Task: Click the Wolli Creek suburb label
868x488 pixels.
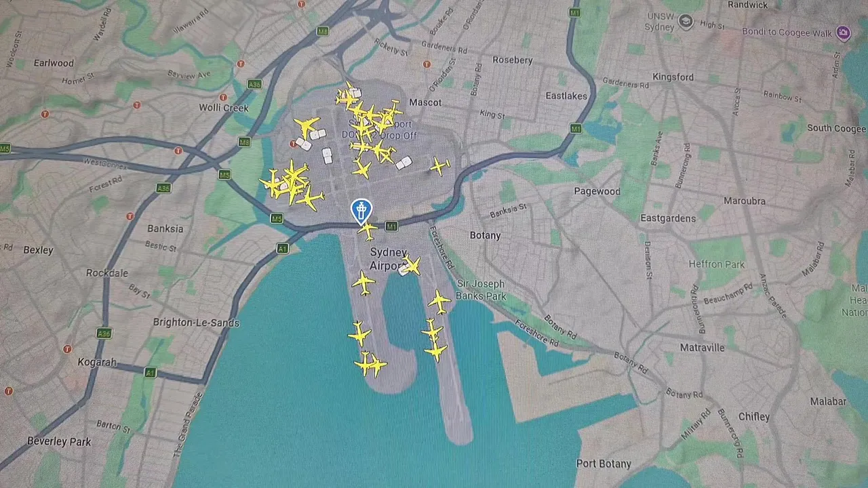Action: 224,108
